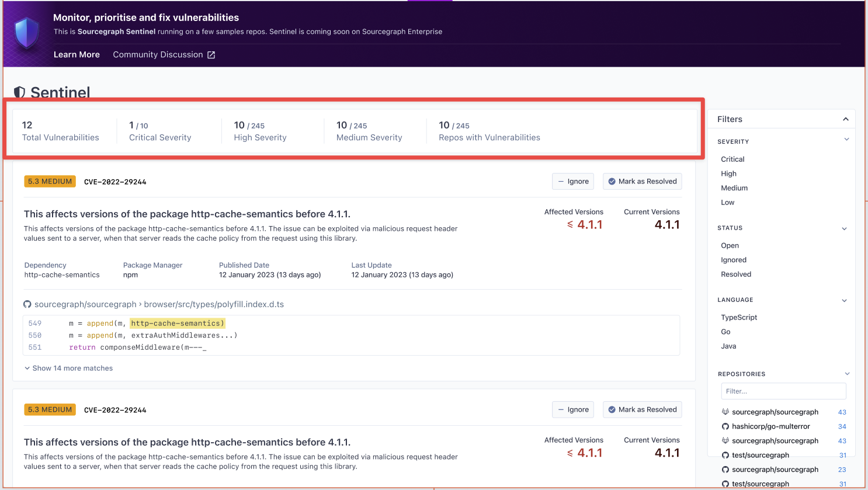
Task: Click Ignore in the lower CVE card
Action: point(573,410)
